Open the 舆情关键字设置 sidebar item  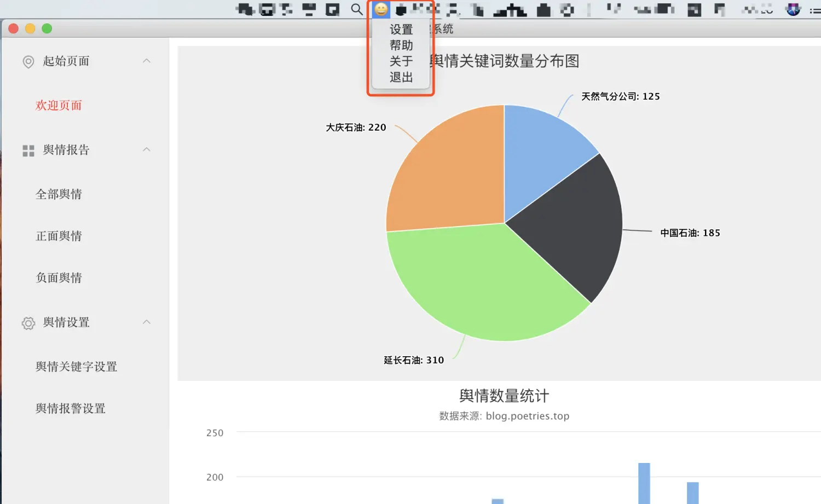pos(76,367)
